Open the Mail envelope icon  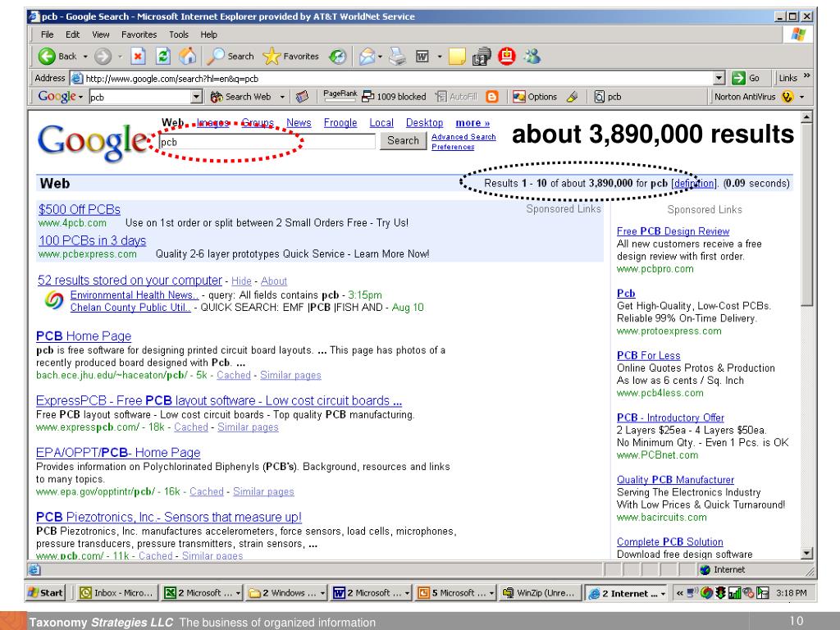point(367,57)
